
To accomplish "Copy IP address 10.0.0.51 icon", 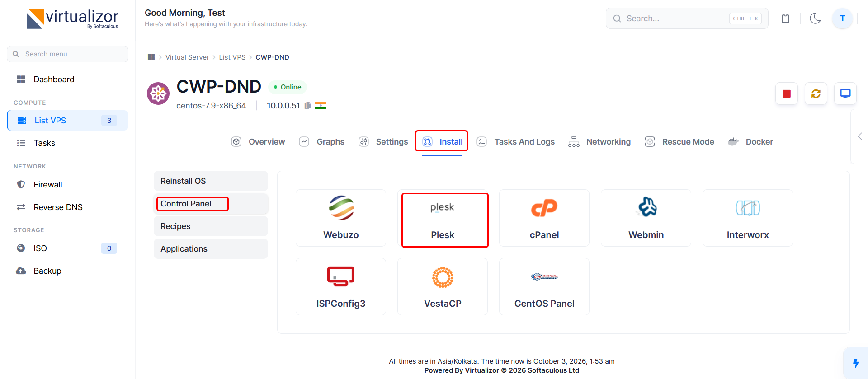I will pyautogui.click(x=307, y=105).
